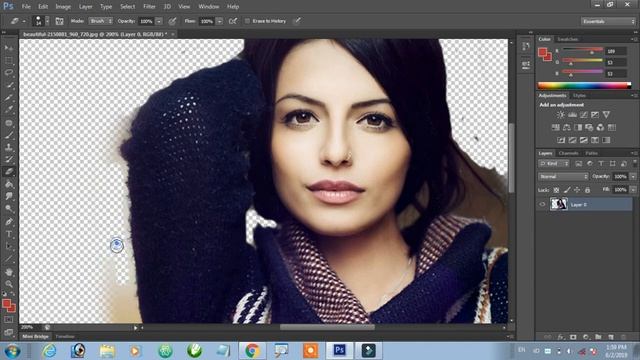640x360 pixels.
Task: Switch to the Swatches tab
Action: pos(567,39)
